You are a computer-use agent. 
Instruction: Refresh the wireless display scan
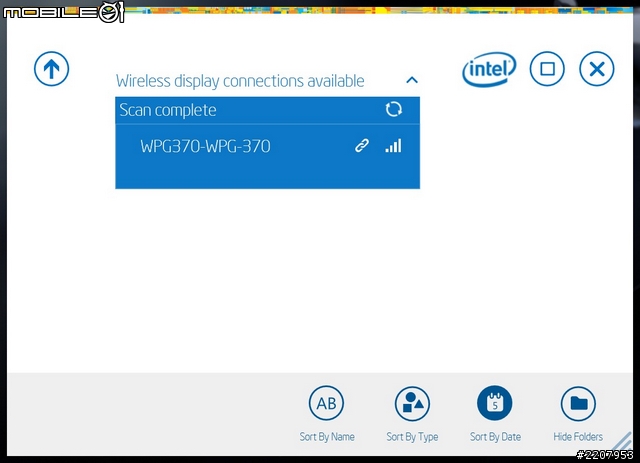tap(393, 109)
